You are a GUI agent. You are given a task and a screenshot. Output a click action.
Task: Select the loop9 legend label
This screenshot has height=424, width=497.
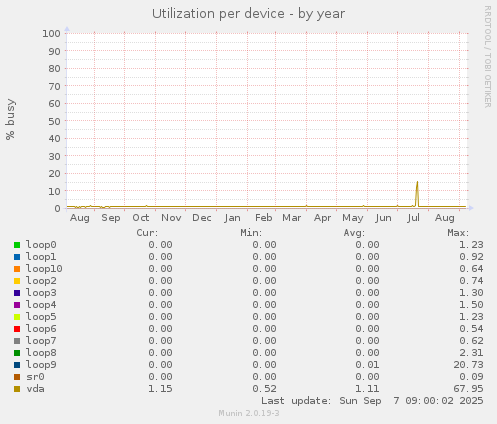click(41, 365)
